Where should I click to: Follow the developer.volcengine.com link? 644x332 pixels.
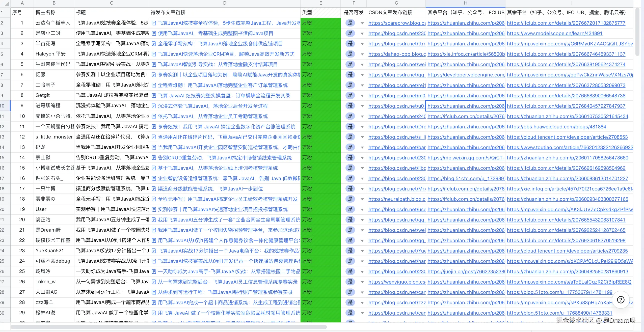tap(466, 75)
